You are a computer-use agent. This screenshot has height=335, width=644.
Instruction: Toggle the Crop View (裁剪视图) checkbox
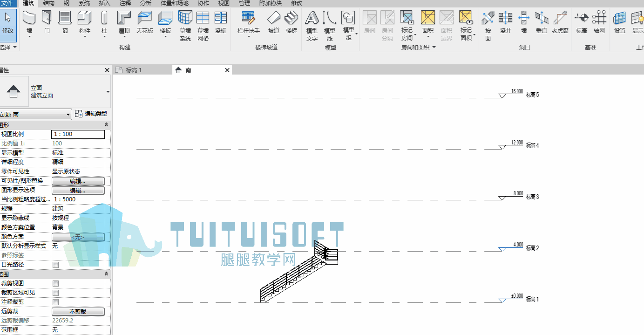point(55,283)
